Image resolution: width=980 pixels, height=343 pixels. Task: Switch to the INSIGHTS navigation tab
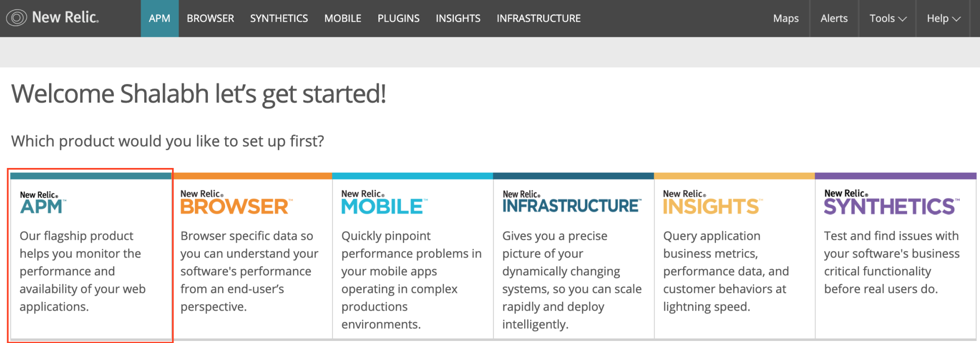(x=458, y=19)
